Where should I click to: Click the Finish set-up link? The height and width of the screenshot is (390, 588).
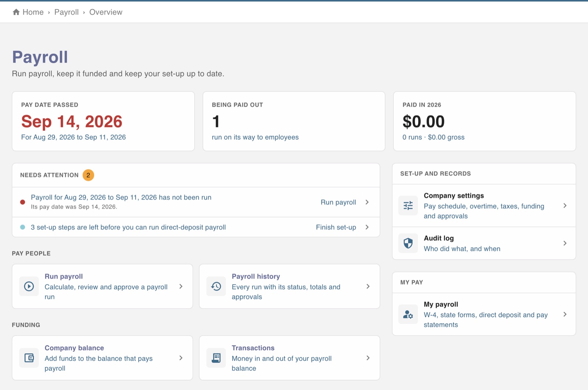coord(336,227)
